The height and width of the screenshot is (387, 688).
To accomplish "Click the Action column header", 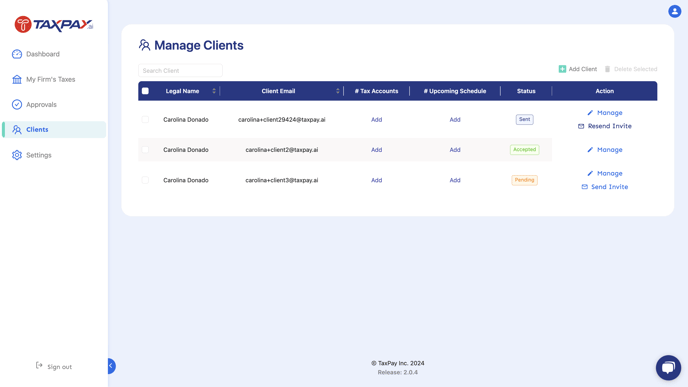I will (x=605, y=91).
